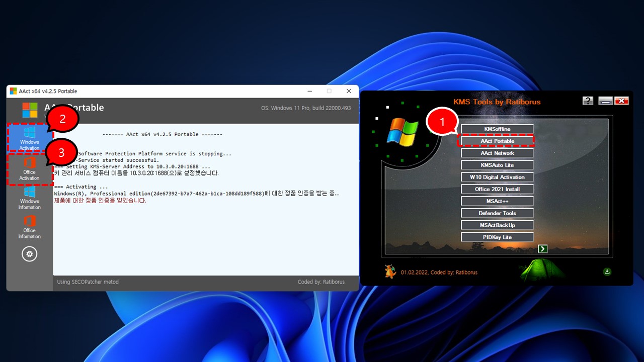
Task: Click the 'AAct x64 v4.2.5 Portable' log header
Action: (x=162, y=135)
